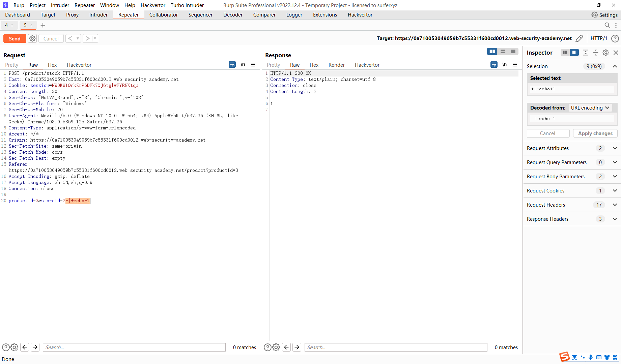Go to previous request search match
The height and width of the screenshot is (364, 621).
[25, 347]
